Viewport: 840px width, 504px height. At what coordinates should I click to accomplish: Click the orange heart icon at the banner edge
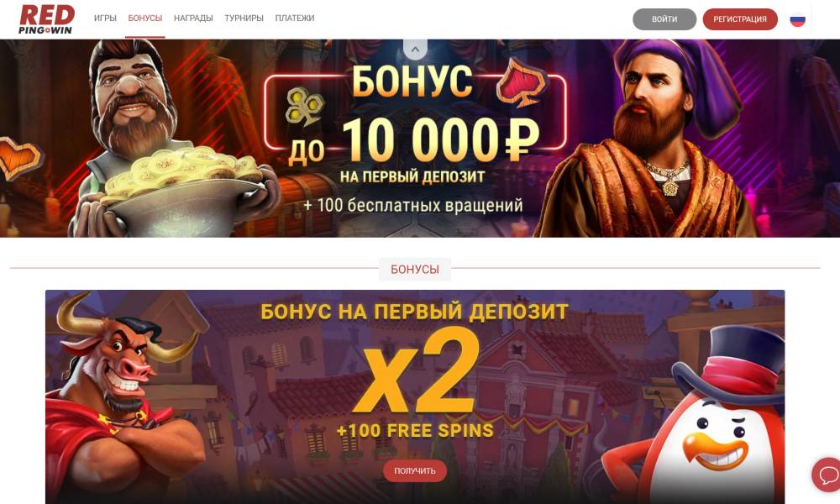(20, 157)
